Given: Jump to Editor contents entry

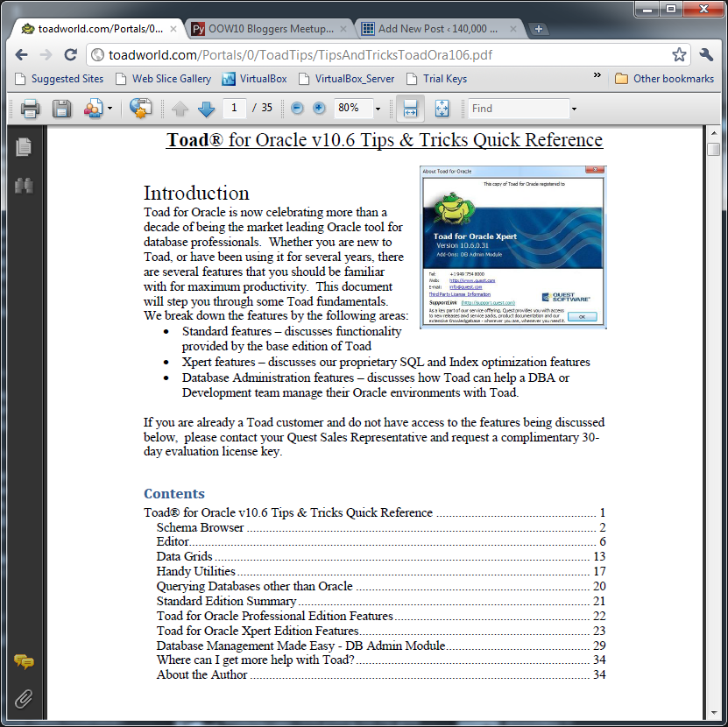Looking at the screenshot, I should [381, 541].
